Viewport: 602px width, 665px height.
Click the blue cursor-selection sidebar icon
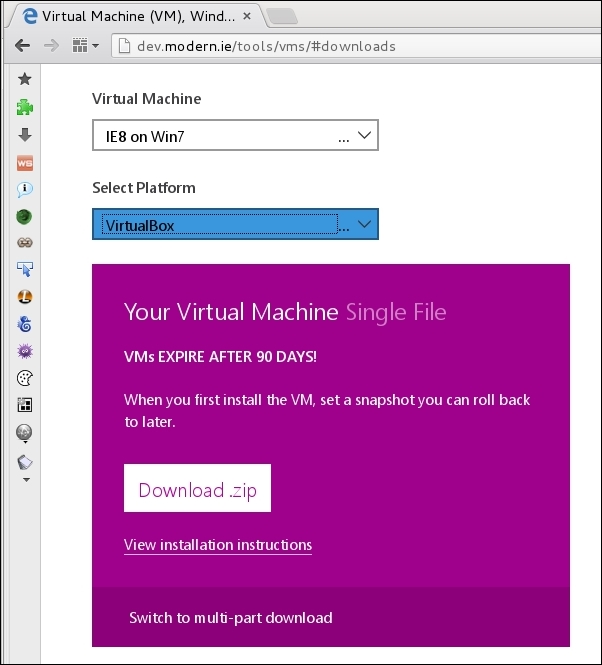[25, 269]
